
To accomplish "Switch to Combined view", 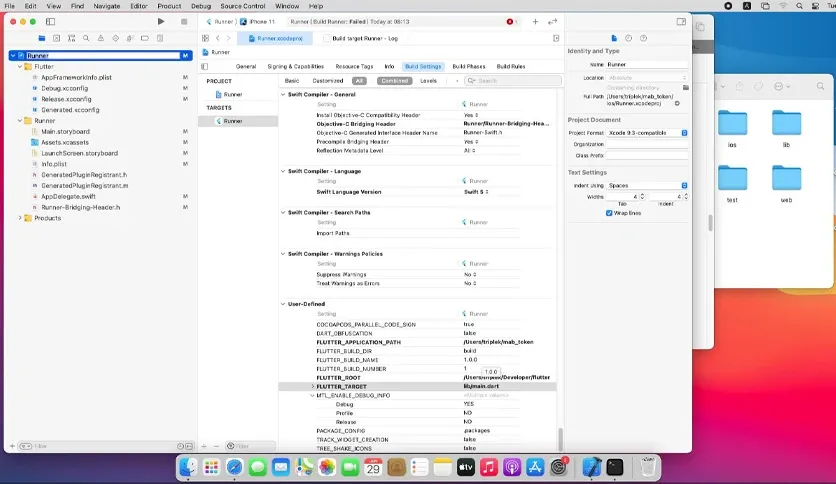I will click(x=395, y=81).
